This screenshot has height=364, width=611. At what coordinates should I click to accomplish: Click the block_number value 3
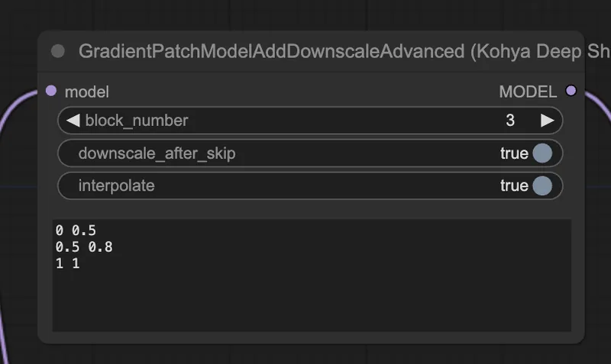click(510, 121)
